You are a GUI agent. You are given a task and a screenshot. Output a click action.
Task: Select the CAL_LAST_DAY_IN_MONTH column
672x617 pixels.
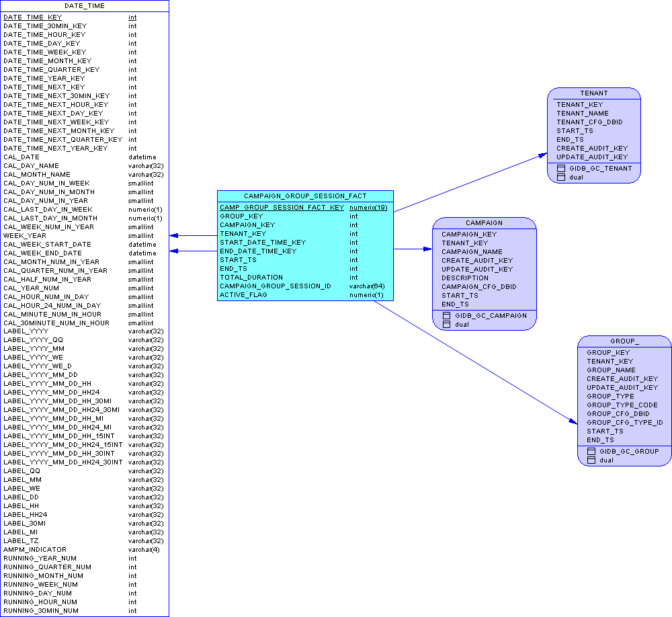tap(50, 218)
